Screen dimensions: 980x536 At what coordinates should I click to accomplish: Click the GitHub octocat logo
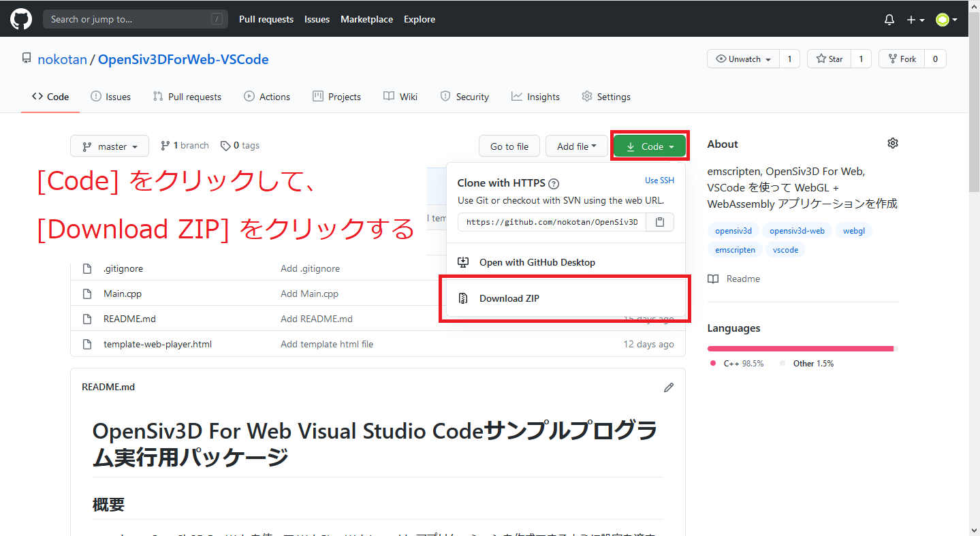point(21,19)
